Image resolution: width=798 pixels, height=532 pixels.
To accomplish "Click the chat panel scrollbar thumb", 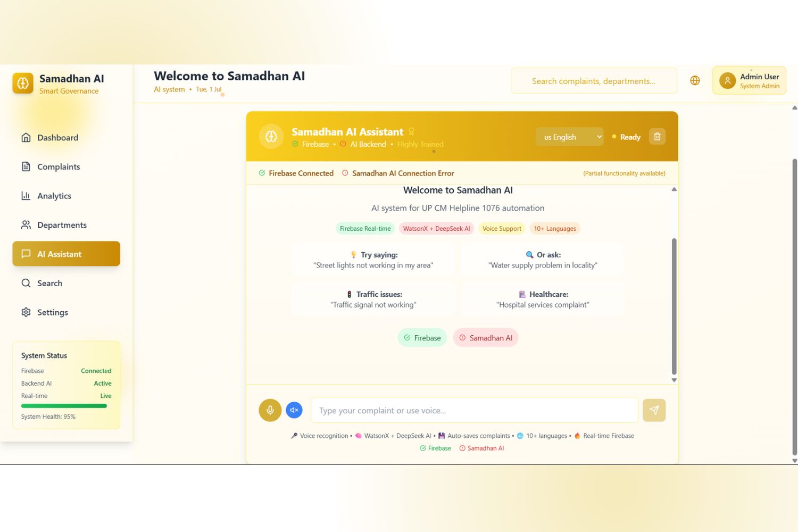I will pos(674,306).
